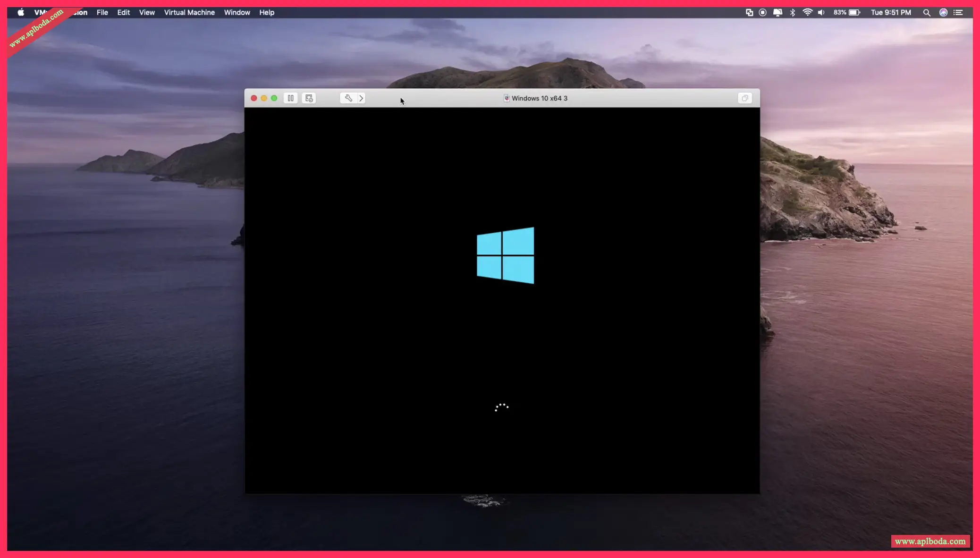Open the Bluetooth status menu

pos(793,13)
